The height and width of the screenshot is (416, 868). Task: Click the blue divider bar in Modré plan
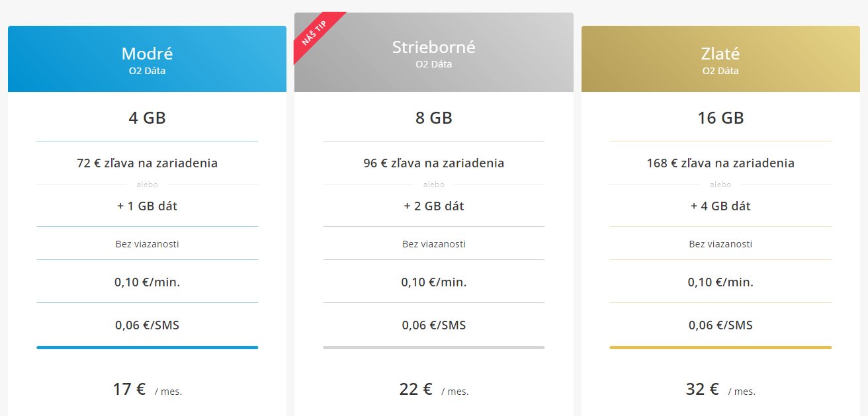(147, 347)
